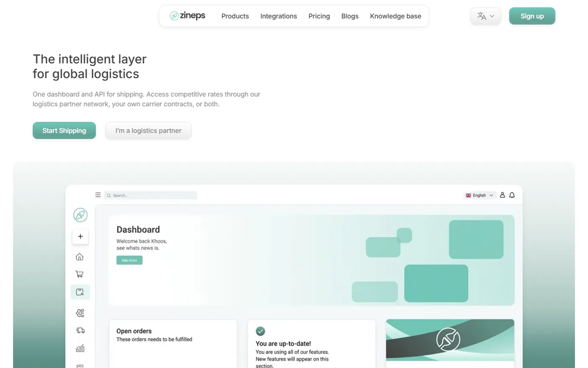Open the shopping cart icon in sidebar
The width and height of the screenshot is (588, 368).
(79, 274)
